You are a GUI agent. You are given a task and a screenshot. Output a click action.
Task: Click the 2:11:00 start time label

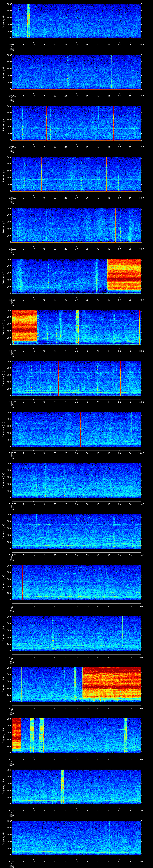pos(12,555)
